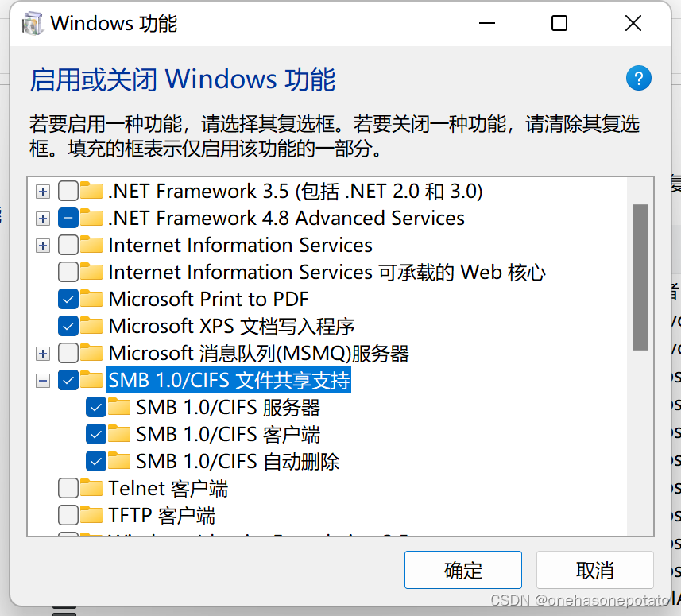Toggle the Microsoft XPS 文档写入程序 checkbox

(x=68, y=326)
